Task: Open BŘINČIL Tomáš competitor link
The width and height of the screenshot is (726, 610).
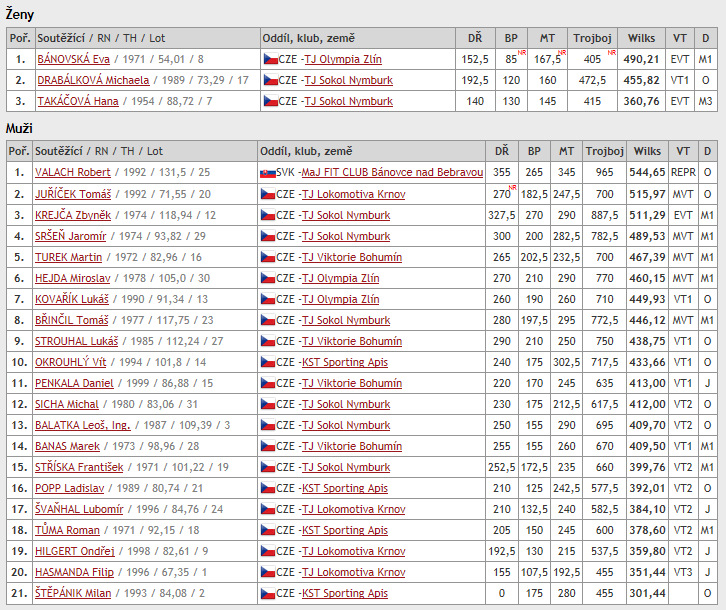Action: coord(72,320)
